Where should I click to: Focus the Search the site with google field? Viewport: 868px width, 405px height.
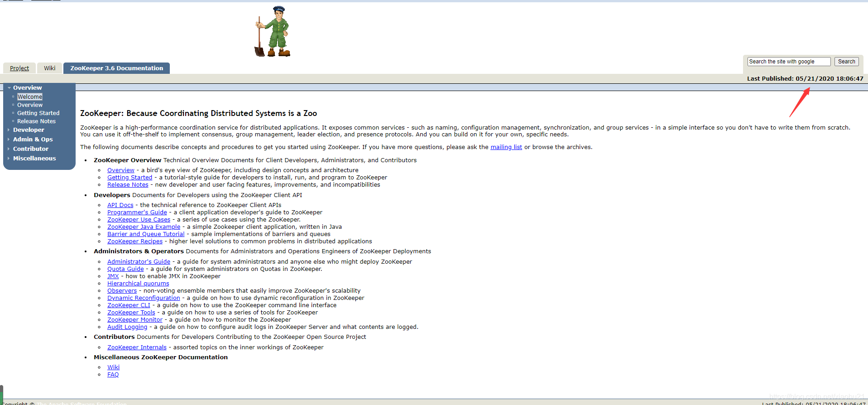pos(789,62)
